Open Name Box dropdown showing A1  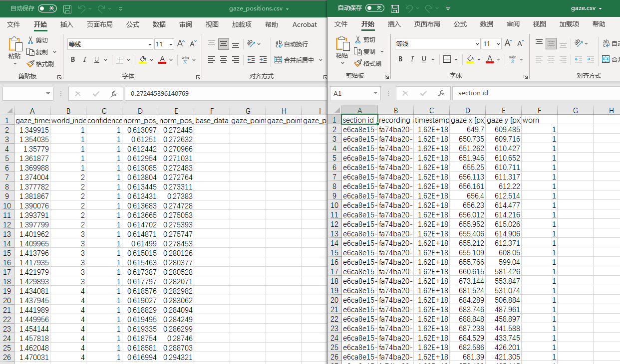click(x=376, y=93)
